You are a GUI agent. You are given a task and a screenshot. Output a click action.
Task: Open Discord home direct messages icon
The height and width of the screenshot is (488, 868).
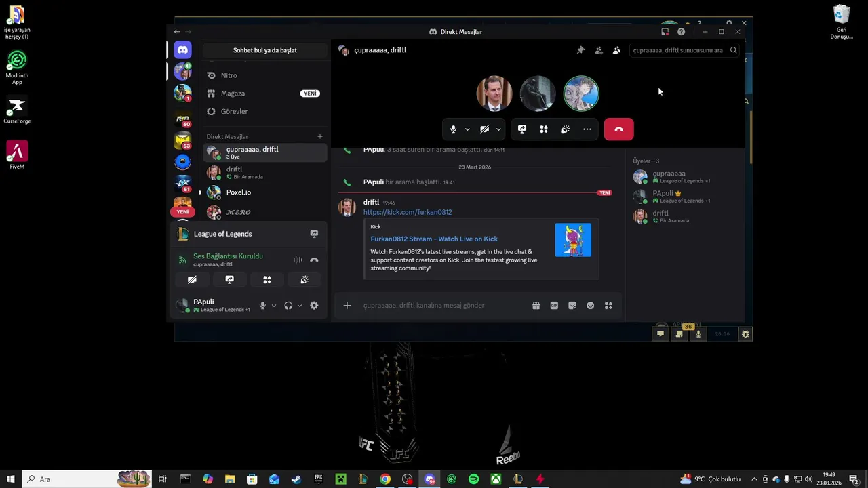tap(182, 49)
